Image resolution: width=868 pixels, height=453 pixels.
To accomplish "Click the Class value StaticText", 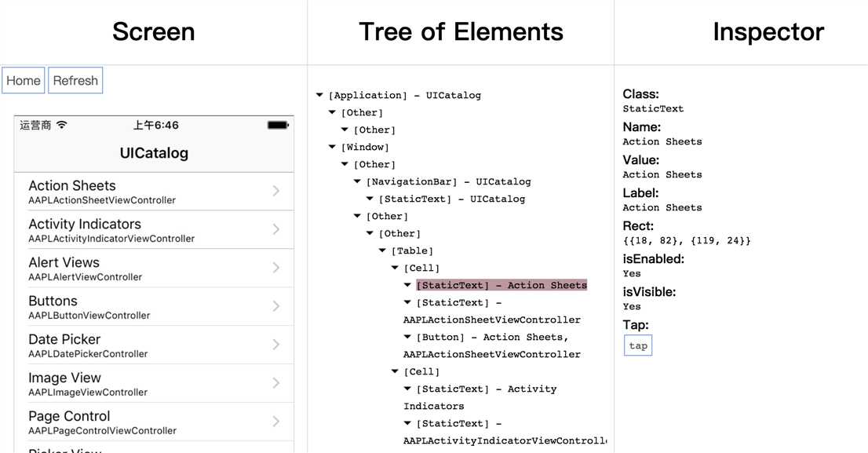I will (653, 108).
